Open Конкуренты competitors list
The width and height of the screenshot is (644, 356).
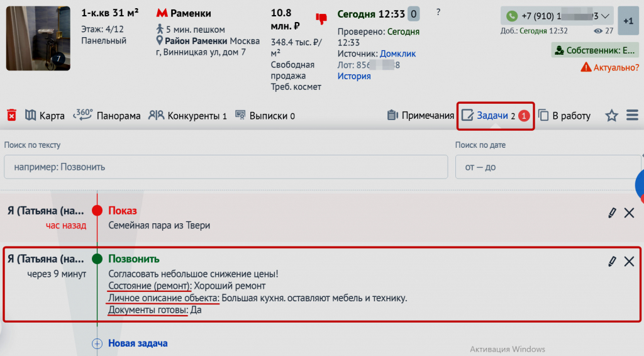pyautogui.click(x=187, y=116)
